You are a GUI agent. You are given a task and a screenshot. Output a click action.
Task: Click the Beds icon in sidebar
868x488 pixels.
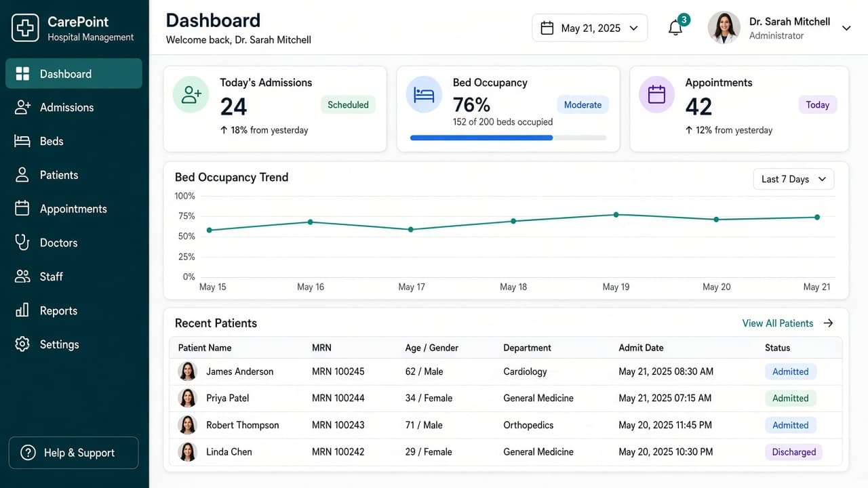coord(22,141)
